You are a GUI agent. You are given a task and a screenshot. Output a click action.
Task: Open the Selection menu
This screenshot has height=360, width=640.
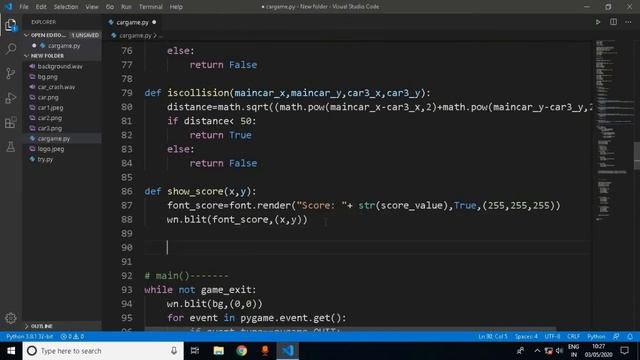[x=66, y=7]
